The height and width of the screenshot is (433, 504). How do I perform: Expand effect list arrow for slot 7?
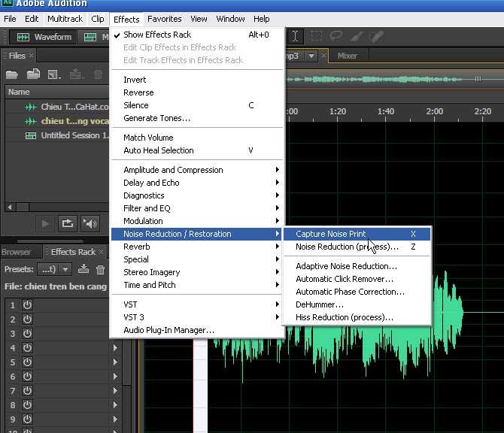[115, 391]
